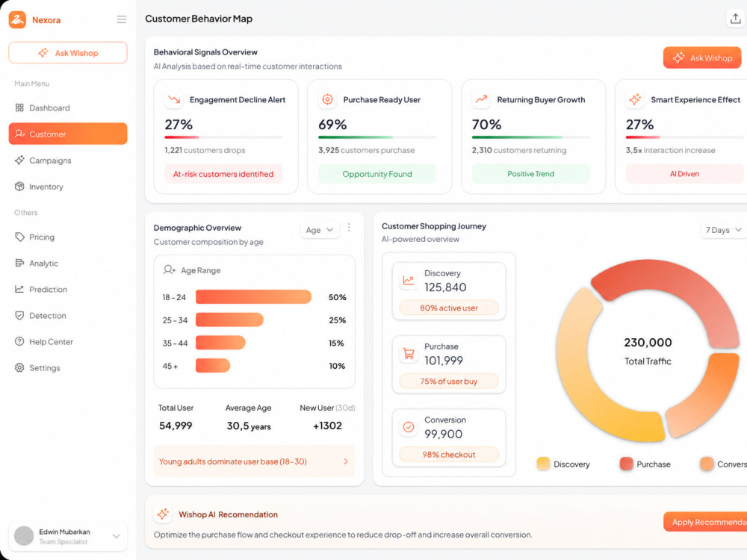This screenshot has width=747, height=560.
Task: Open Detection page in sidebar
Action: pyautogui.click(x=68, y=316)
